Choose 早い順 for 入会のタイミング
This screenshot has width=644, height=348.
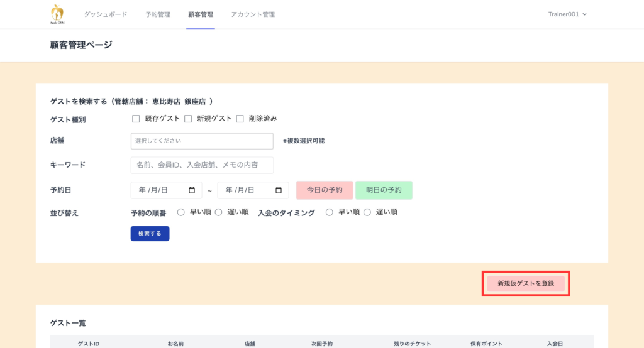[x=329, y=212]
